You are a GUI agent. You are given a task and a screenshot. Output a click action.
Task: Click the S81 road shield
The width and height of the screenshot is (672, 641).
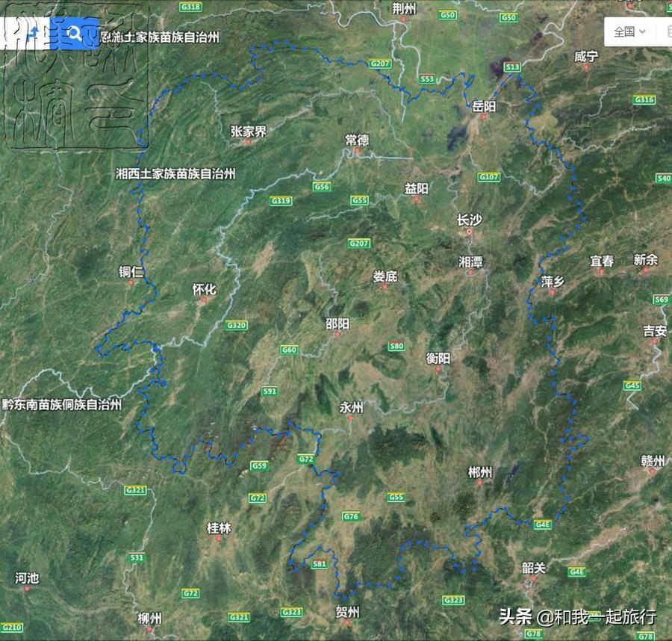[x=320, y=564]
